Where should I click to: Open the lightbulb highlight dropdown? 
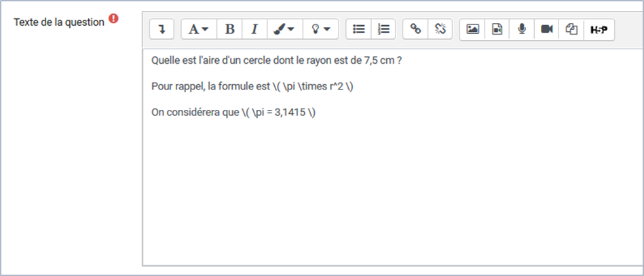pos(321,29)
